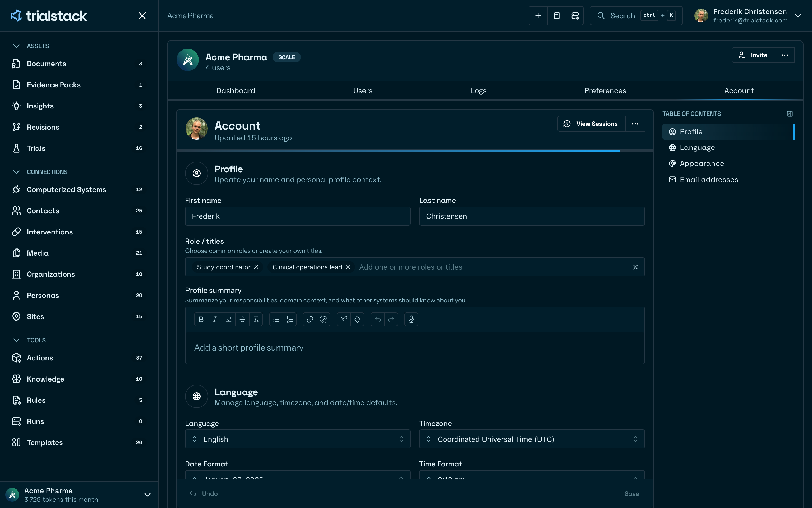
Task: Open Templates in the sidebar
Action: click(79, 442)
